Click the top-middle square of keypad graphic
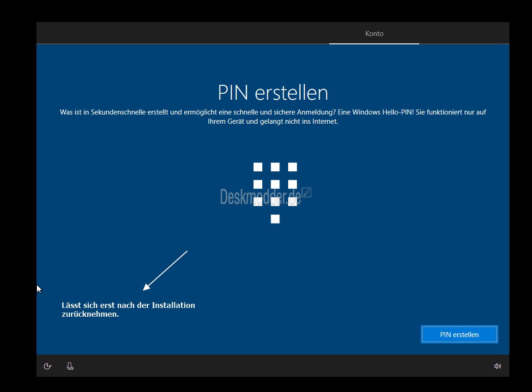This screenshot has height=392, width=532. (x=275, y=167)
